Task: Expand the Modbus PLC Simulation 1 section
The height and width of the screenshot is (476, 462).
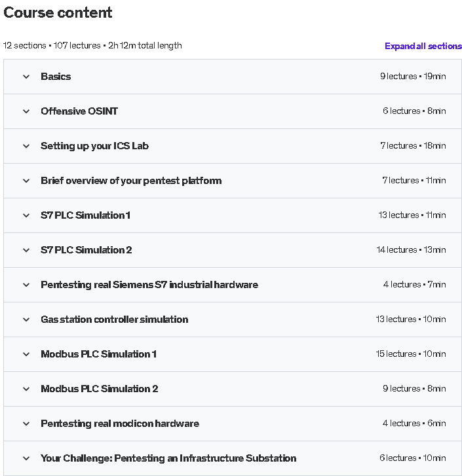Action: click(26, 354)
